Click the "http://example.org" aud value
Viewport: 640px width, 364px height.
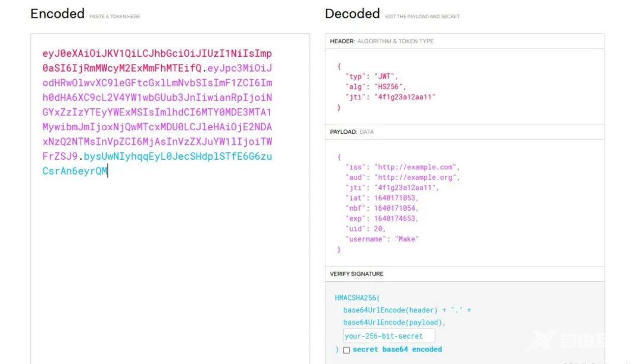(x=416, y=178)
